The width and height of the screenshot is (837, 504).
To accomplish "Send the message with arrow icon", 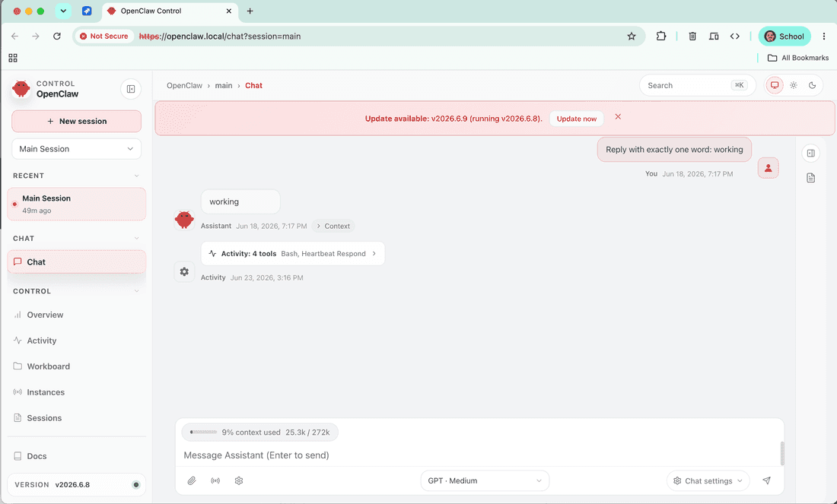I will tap(766, 480).
